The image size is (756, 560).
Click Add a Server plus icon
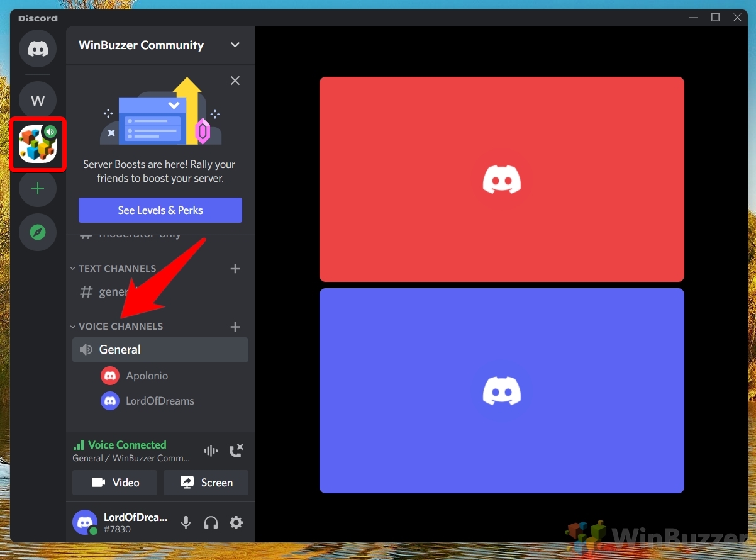click(x=38, y=188)
